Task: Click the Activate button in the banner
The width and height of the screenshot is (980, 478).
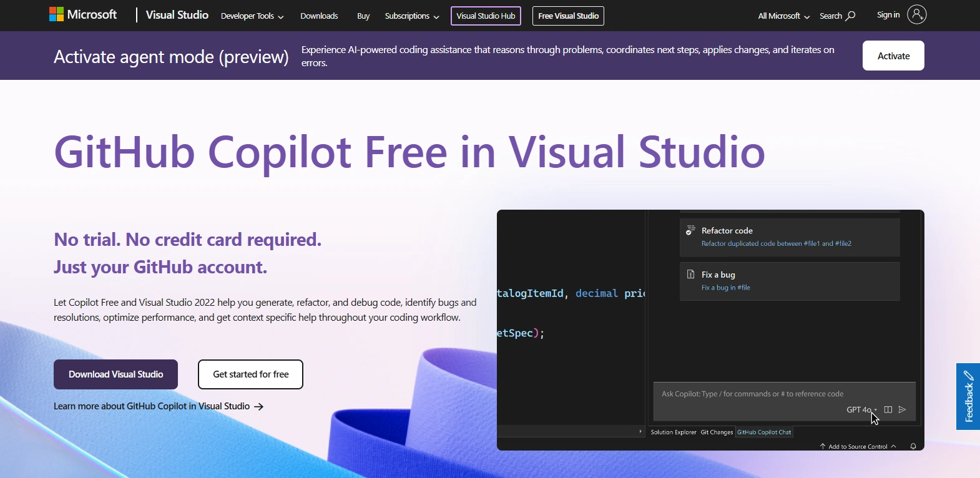Action: click(893, 56)
